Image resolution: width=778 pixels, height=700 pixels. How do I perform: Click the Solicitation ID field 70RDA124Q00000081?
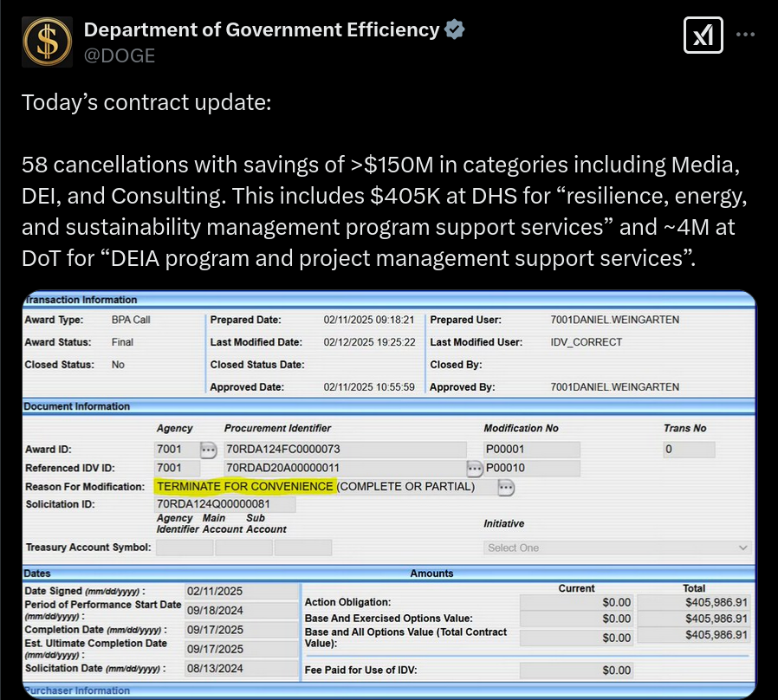coord(225,504)
